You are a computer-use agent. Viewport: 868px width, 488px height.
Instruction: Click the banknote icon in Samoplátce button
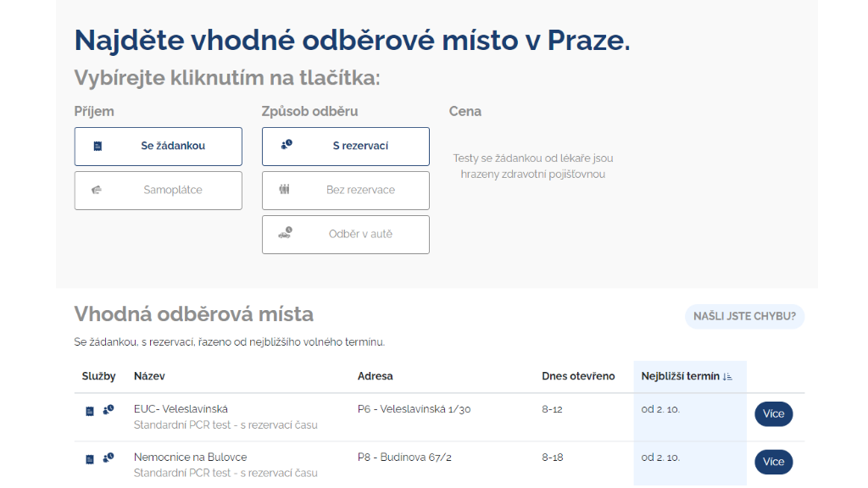(x=97, y=190)
